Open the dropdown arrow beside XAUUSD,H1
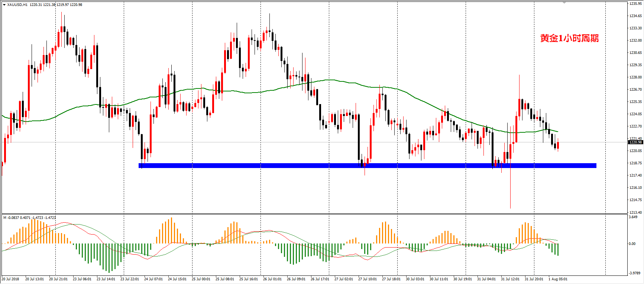This screenshot has height=284, width=644. (x=4, y=5)
